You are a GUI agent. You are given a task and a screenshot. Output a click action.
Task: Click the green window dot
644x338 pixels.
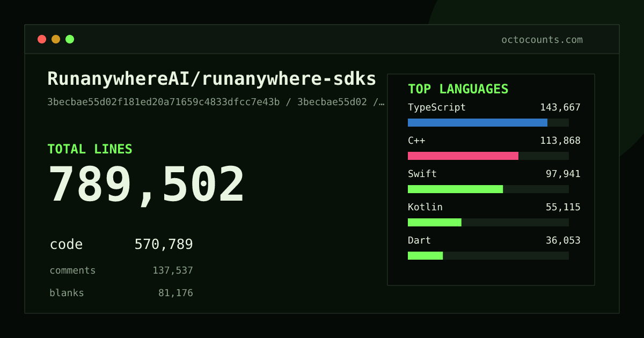coord(70,39)
